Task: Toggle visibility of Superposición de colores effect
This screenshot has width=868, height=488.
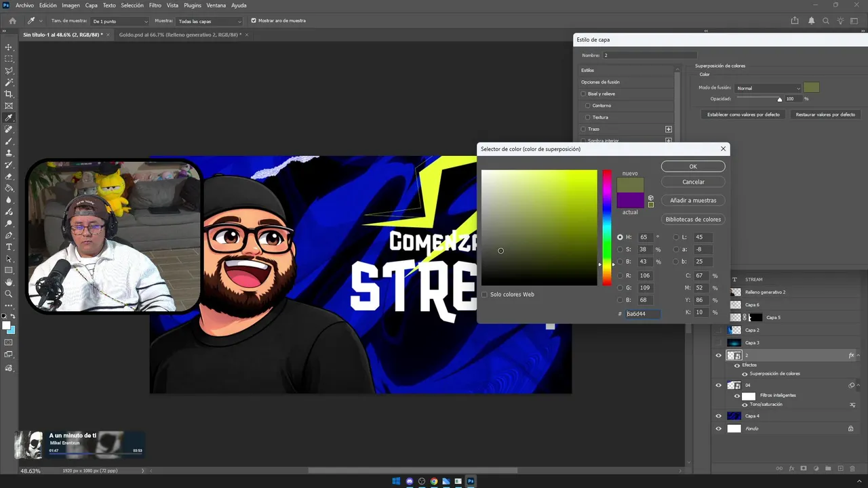Action: point(745,373)
